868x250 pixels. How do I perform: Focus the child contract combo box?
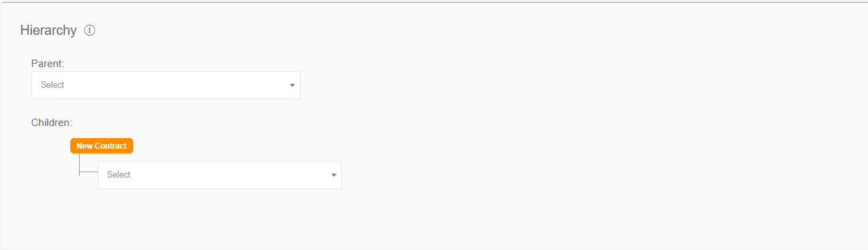click(x=220, y=175)
